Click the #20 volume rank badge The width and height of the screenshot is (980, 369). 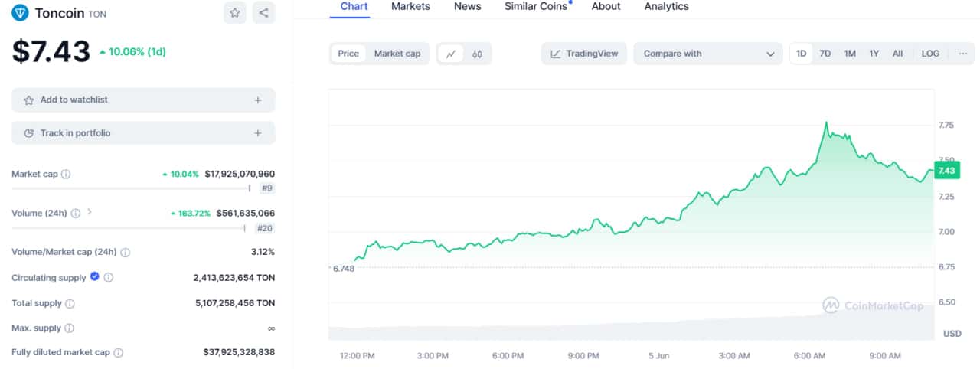point(264,228)
